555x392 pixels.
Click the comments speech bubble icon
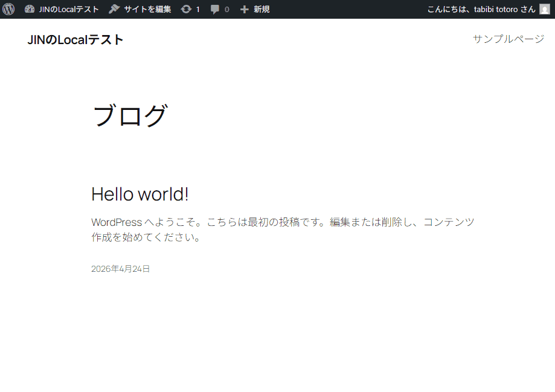(x=215, y=9)
